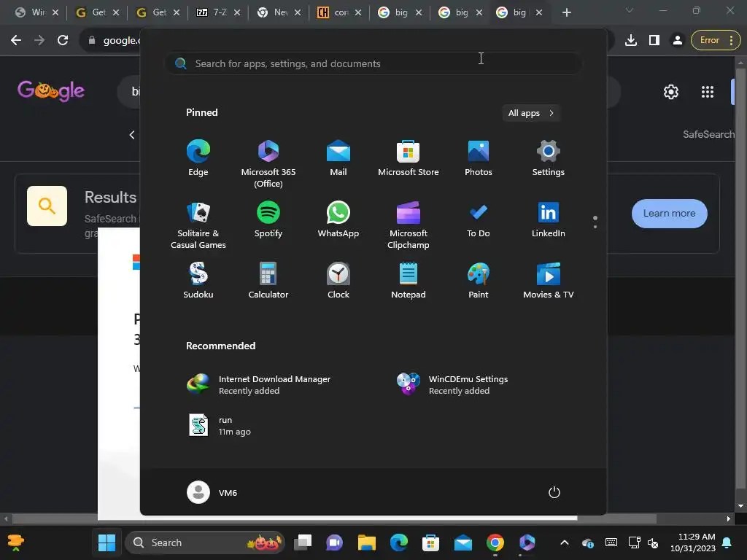This screenshot has width=747, height=560.
Task: Open a new Chrome tab
Action: 566,12
